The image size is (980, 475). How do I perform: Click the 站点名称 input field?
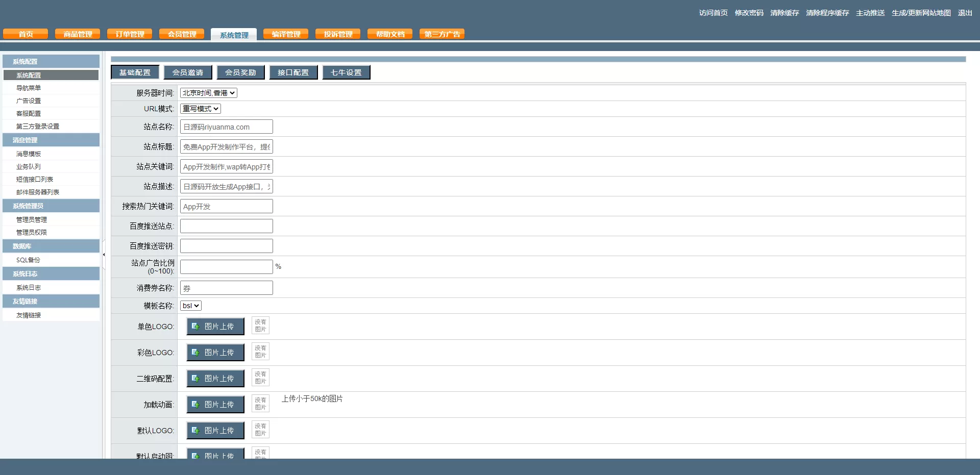(x=226, y=127)
